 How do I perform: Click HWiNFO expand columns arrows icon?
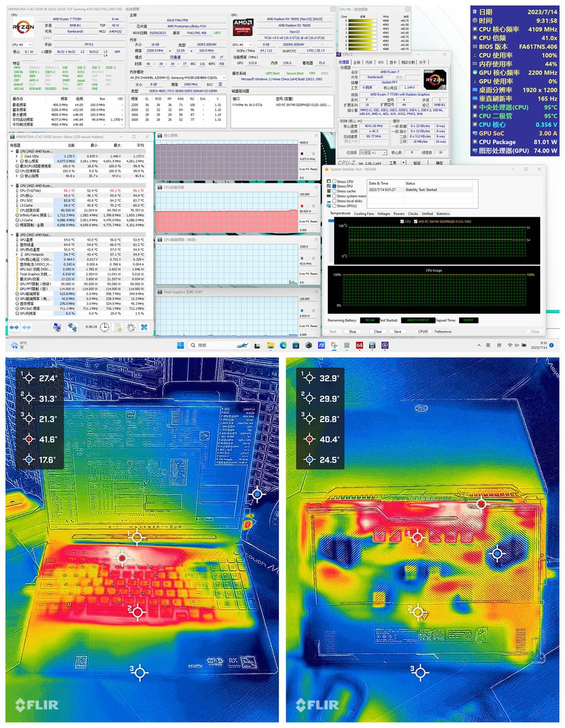click(x=14, y=327)
